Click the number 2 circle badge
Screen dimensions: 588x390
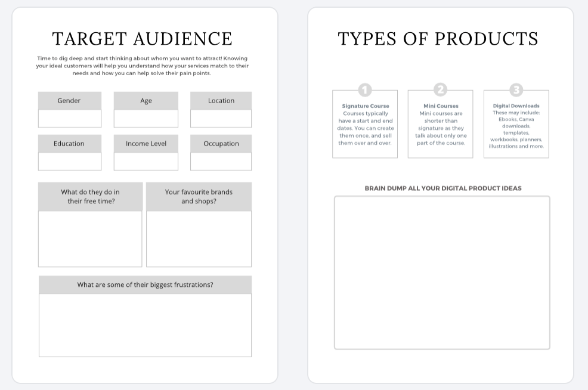pos(441,90)
